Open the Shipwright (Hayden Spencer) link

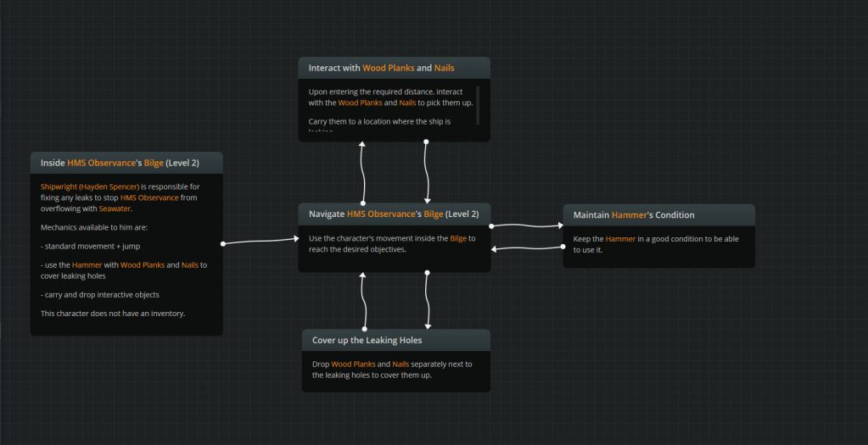tap(89, 186)
